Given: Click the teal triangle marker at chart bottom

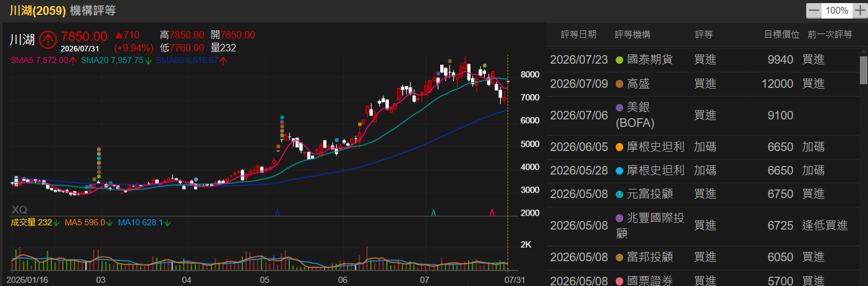Looking at the screenshot, I should pyautogui.click(x=433, y=212).
